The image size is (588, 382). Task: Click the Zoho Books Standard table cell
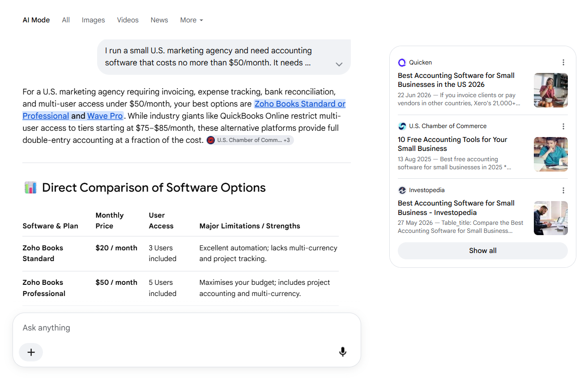43,253
